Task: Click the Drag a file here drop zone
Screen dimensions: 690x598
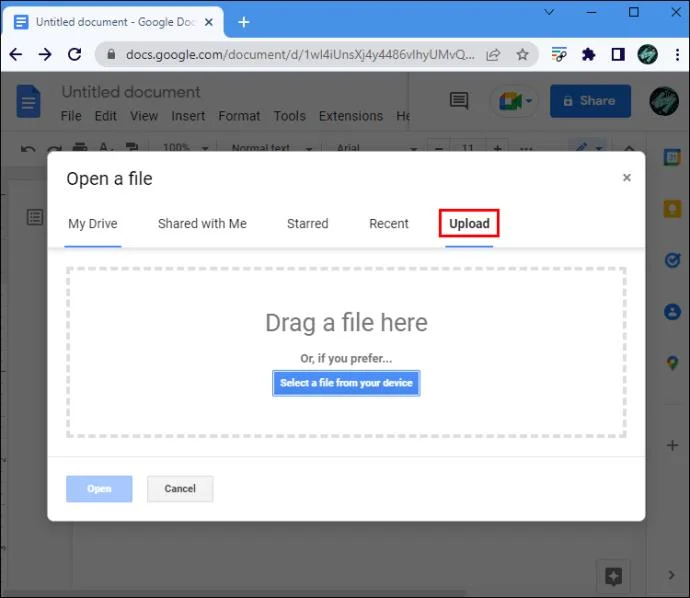Action: click(x=346, y=352)
